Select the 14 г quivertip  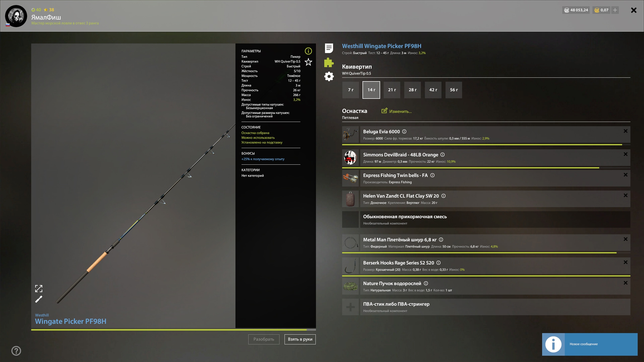[371, 90]
